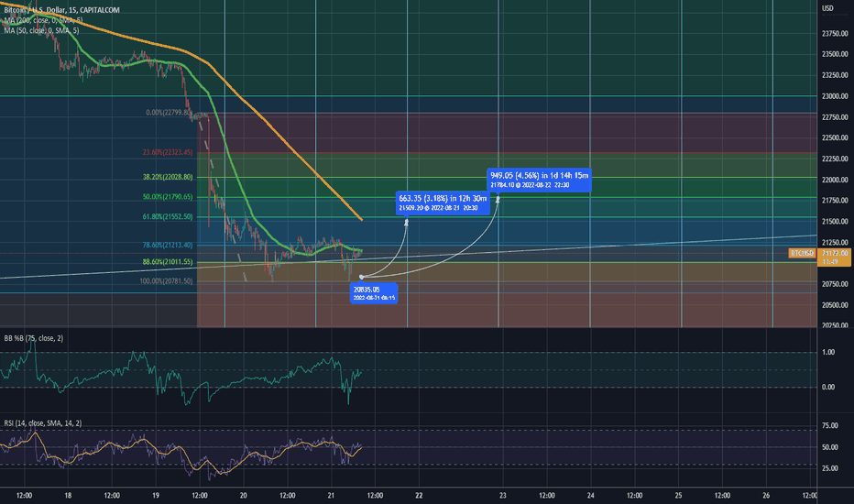Click the 75.00 level on RSI scale

point(830,425)
